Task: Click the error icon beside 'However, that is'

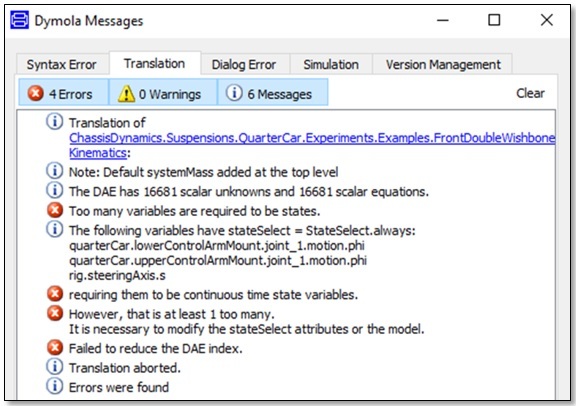Action: (x=55, y=313)
